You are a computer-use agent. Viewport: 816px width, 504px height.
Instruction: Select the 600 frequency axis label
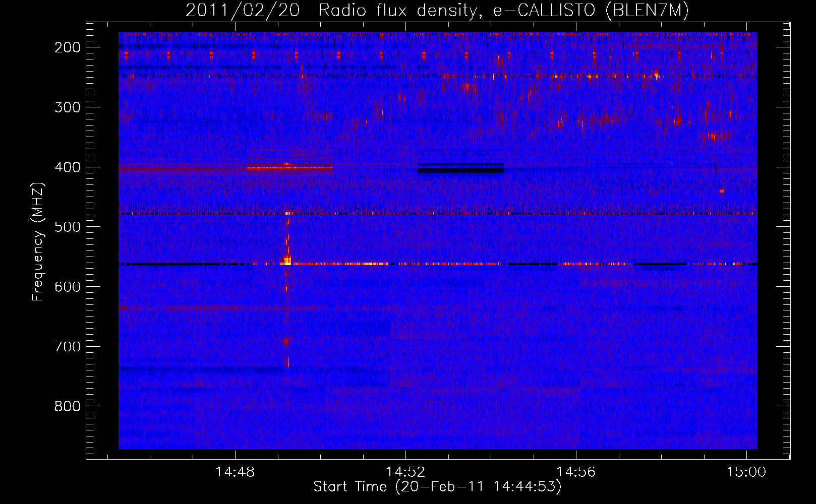(68, 287)
